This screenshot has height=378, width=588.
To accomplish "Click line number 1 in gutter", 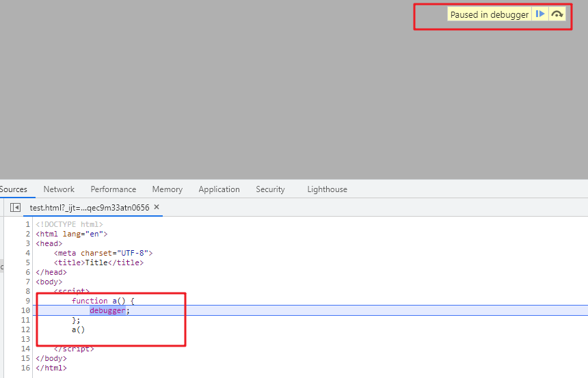I will [x=27, y=224].
